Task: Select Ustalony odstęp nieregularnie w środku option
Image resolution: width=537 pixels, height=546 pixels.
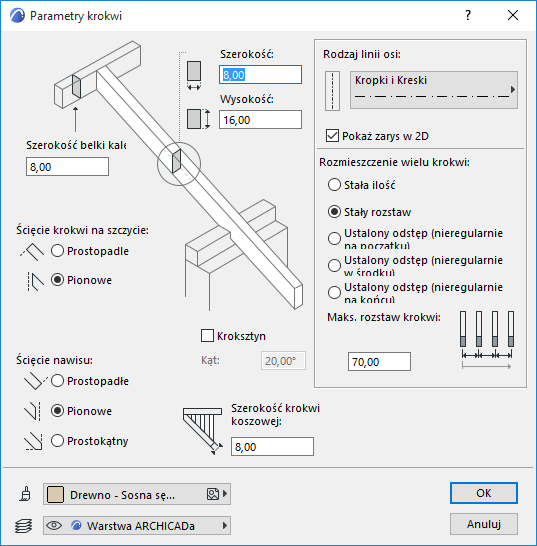Action: 334,265
